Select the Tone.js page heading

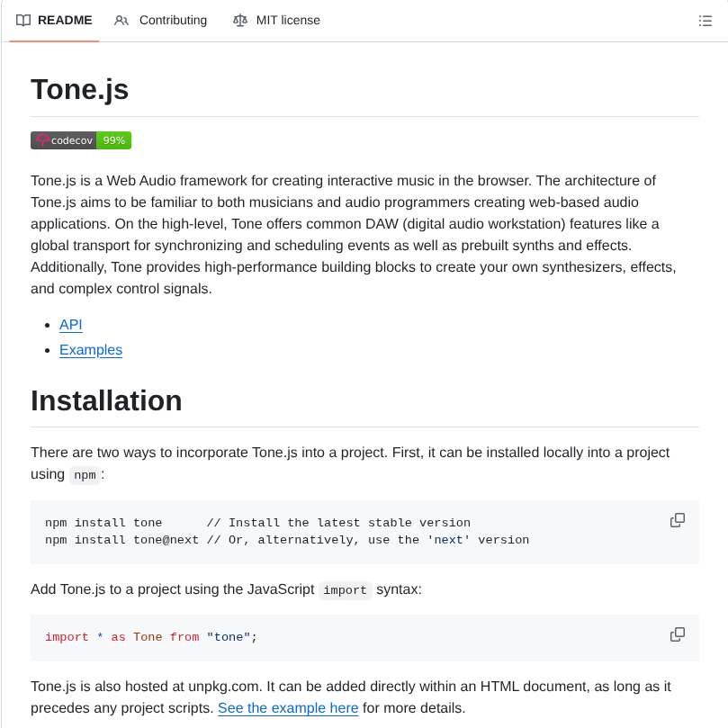coord(80,90)
